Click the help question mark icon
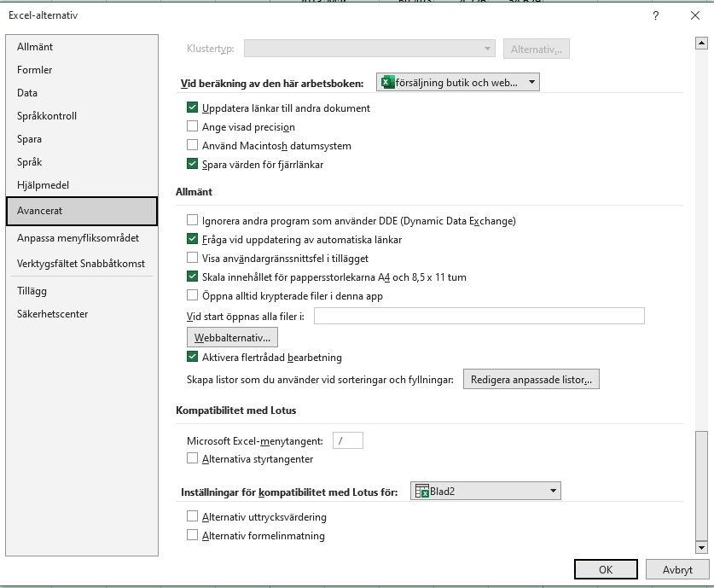The image size is (714, 588). 655,15
